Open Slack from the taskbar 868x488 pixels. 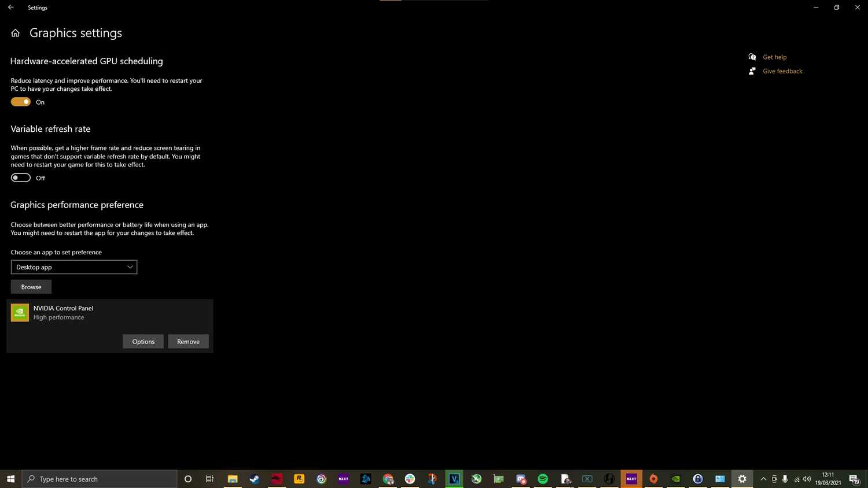[410, 479]
